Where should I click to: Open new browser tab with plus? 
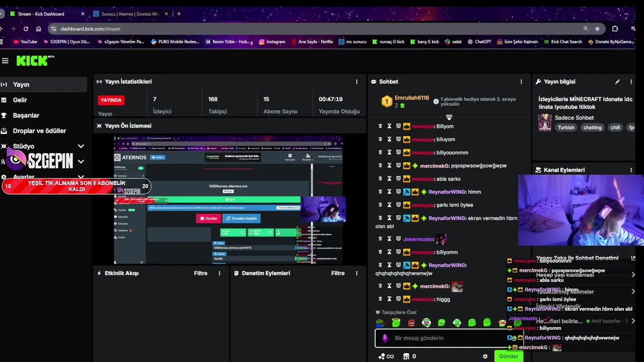point(179,14)
